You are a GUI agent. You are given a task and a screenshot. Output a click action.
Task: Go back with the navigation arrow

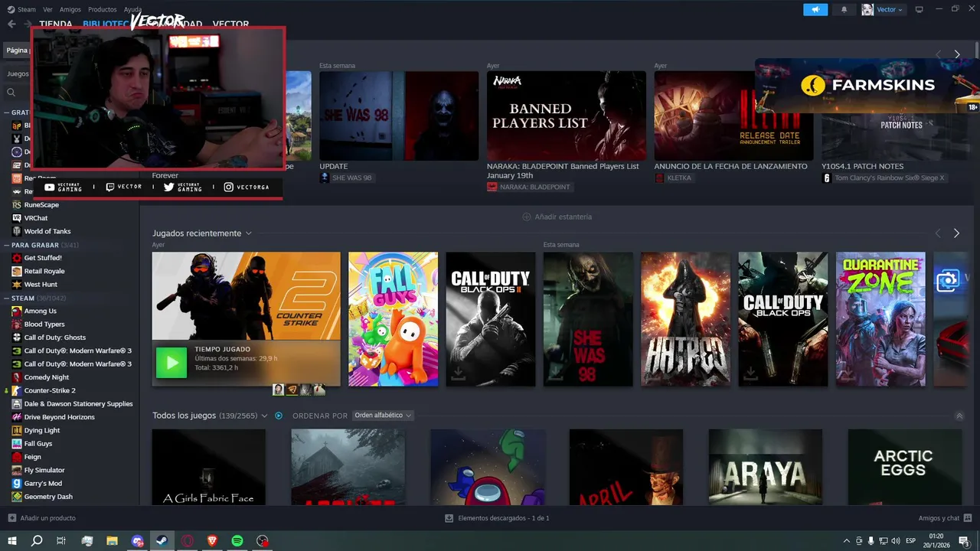[11, 24]
